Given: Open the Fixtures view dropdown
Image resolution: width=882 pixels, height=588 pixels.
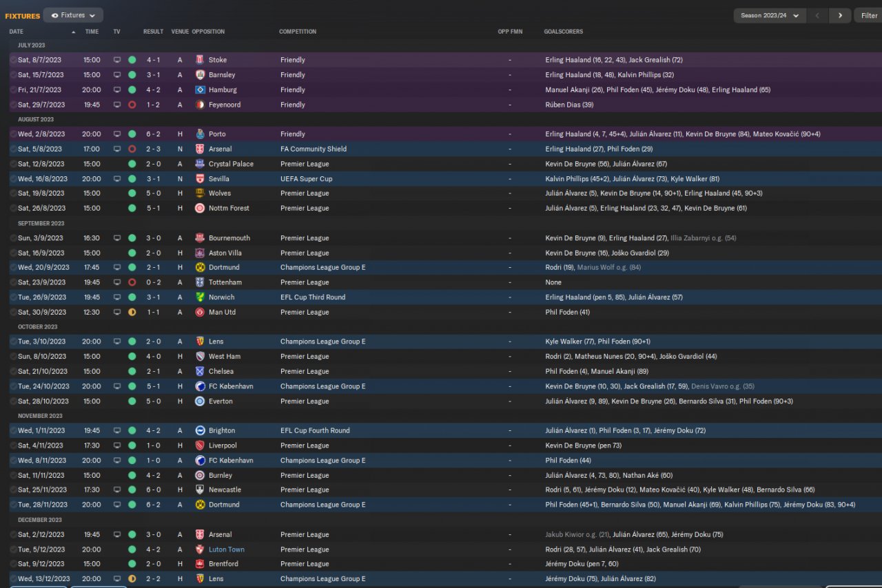Looking at the screenshot, I should (73, 15).
